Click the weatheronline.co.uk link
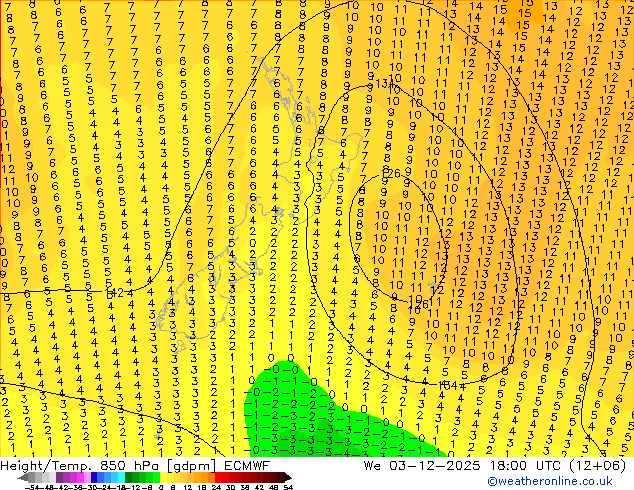The height and width of the screenshot is (490, 634). pos(550,481)
